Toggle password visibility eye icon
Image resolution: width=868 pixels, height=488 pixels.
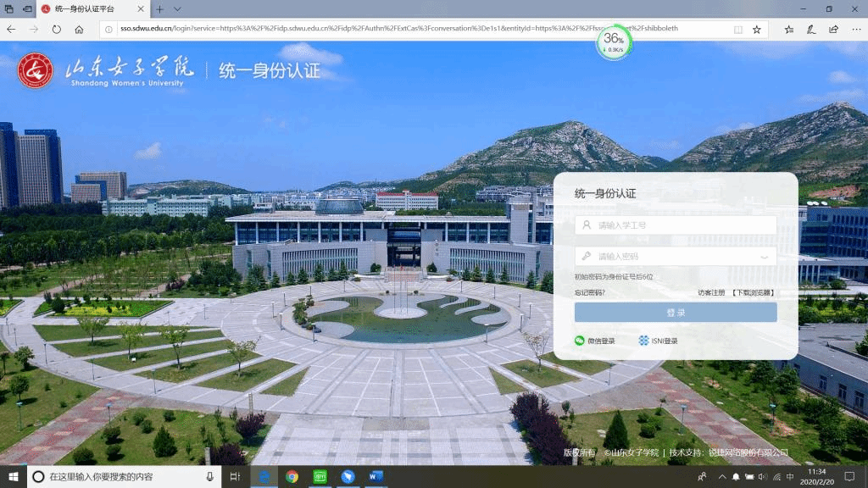tap(764, 257)
